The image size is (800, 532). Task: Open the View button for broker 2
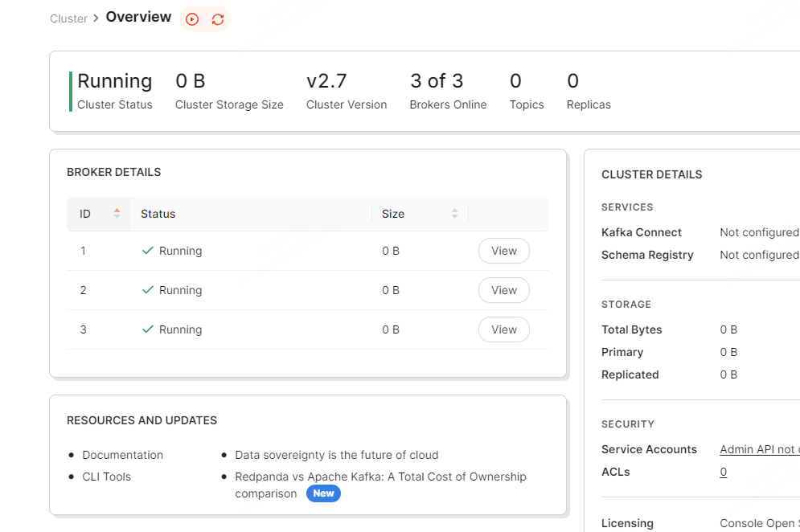(x=503, y=290)
